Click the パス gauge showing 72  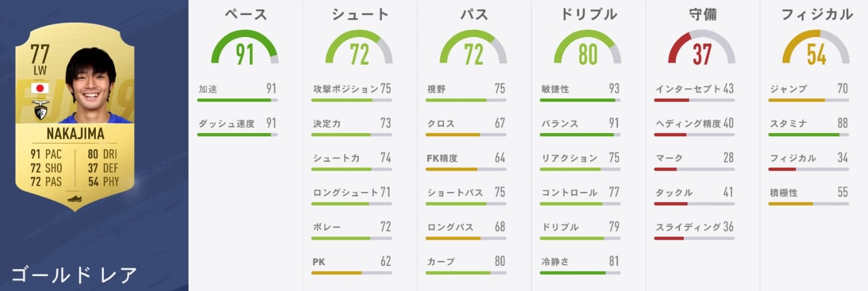pyautogui.click(x=473, y=51)
